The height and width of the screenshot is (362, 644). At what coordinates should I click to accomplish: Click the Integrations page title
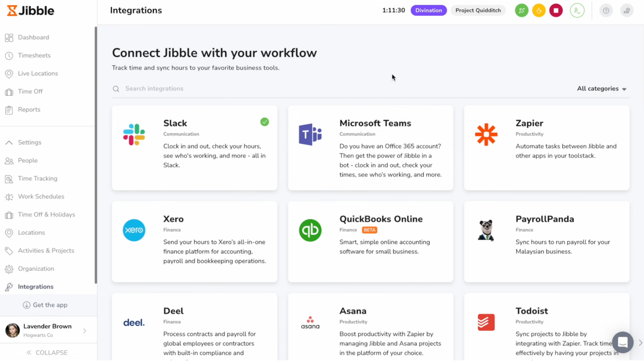[x=136, y=10]
